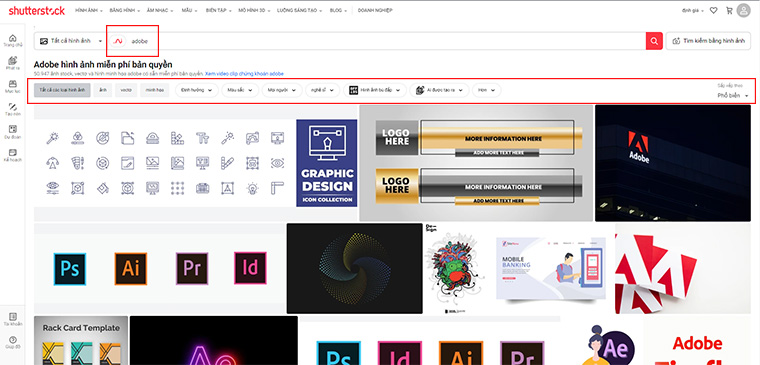Click the red wave icon beside adobe text
The height and width of the screenshot is (365, 760).
(x=118, y=41)
